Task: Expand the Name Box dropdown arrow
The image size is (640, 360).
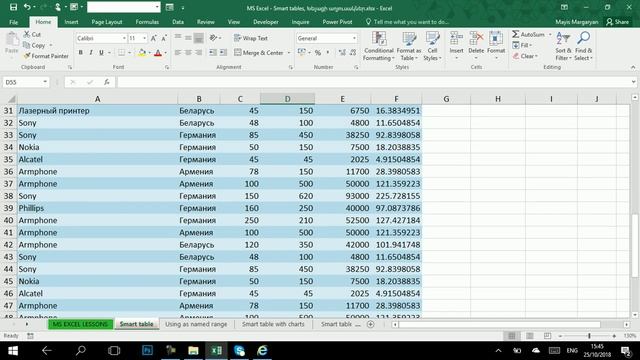Action: coord(45,82)
